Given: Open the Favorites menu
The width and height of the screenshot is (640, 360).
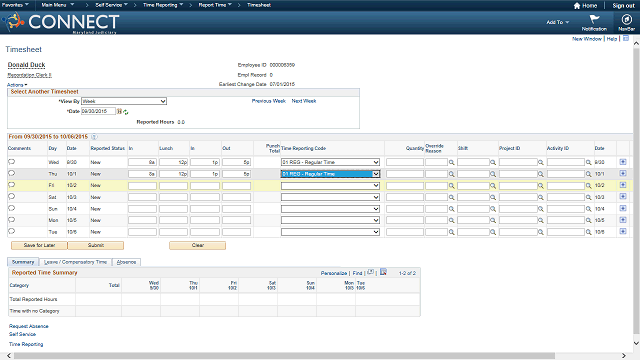Looking at the screenshot, I should 15,5.
